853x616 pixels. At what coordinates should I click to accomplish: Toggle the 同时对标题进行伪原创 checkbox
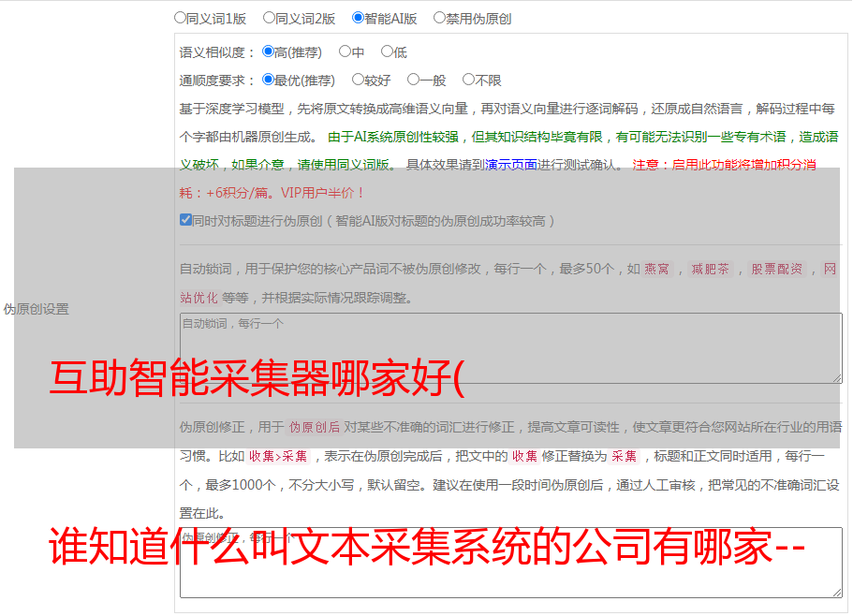(185, 220)
